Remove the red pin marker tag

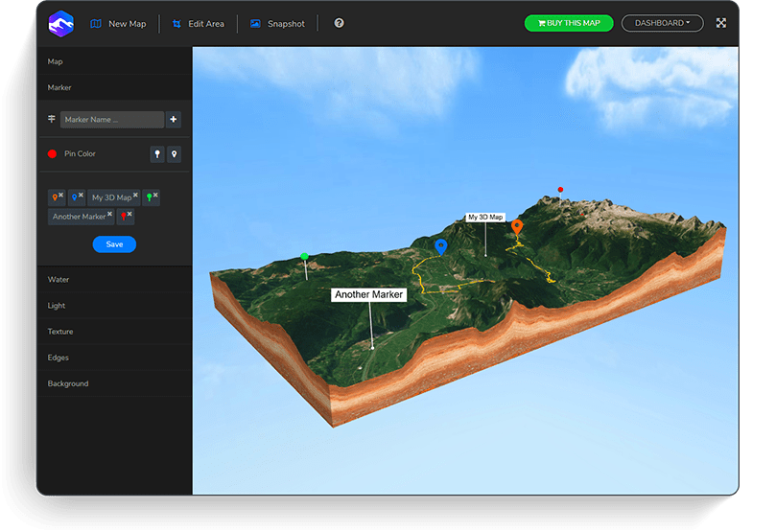129,214
